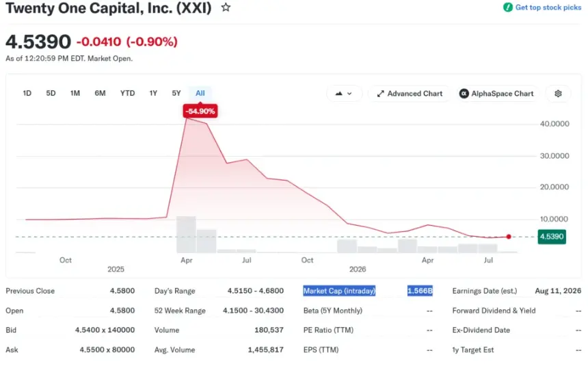Select the 5Y time range tab

[176, 93]
